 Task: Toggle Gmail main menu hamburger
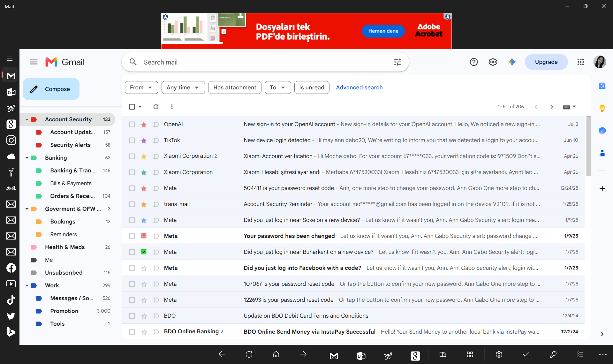coord(34,62)
